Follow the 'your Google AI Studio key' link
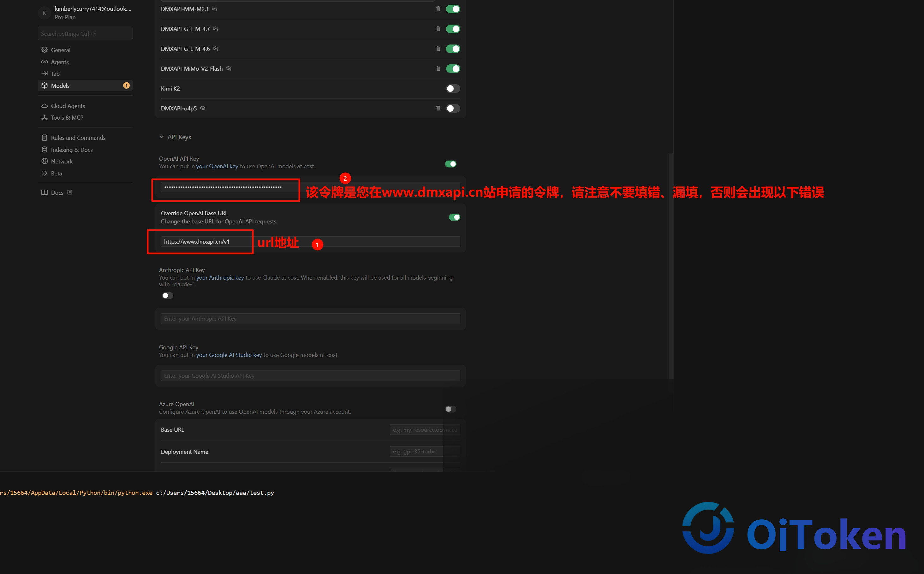The image size is (924, 574). pos(229,355)
